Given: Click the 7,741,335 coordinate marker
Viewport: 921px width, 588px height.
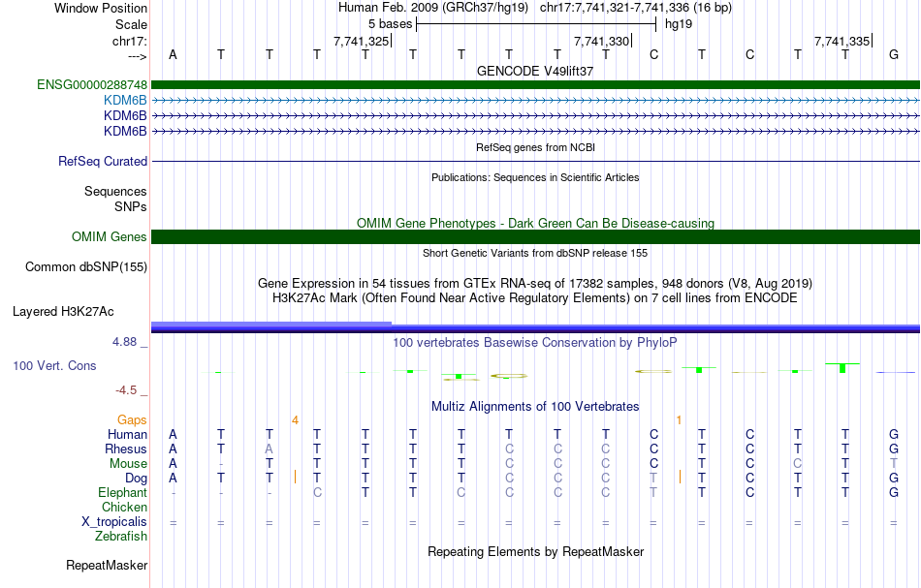Looking at the screenshot, I should click(x=842, y=41).
